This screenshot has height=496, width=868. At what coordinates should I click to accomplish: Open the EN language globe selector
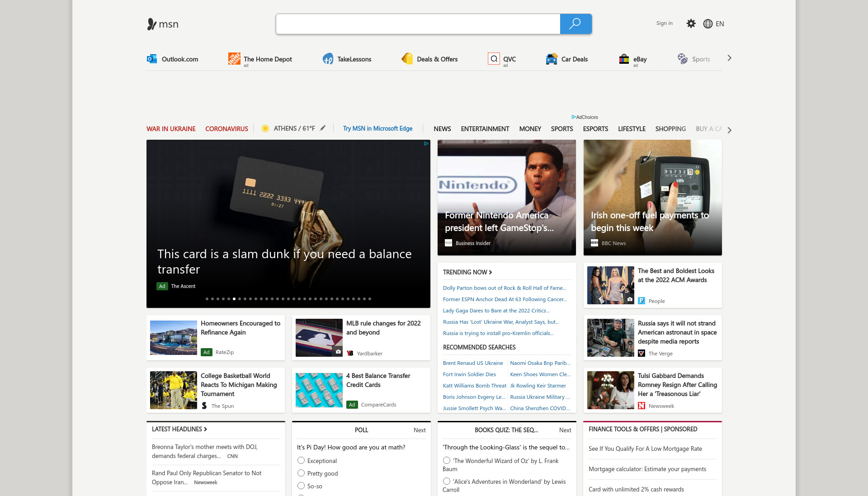coord(713,24)
